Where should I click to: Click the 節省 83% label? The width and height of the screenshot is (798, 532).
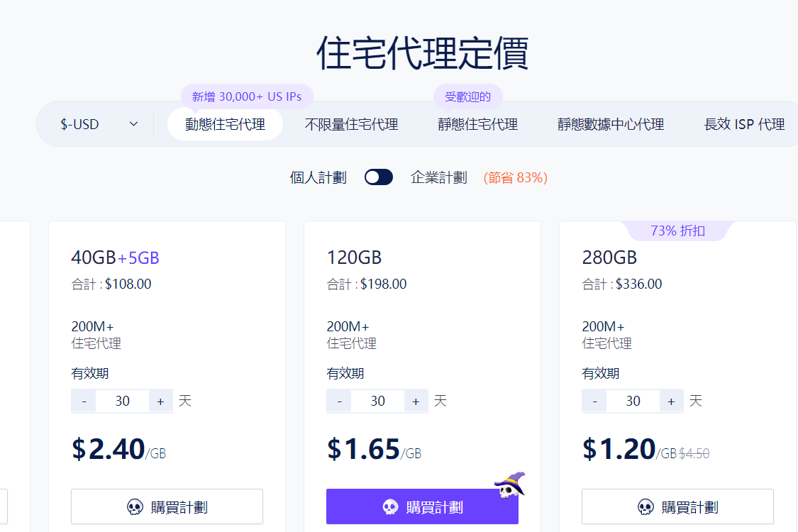pos(514,177)
